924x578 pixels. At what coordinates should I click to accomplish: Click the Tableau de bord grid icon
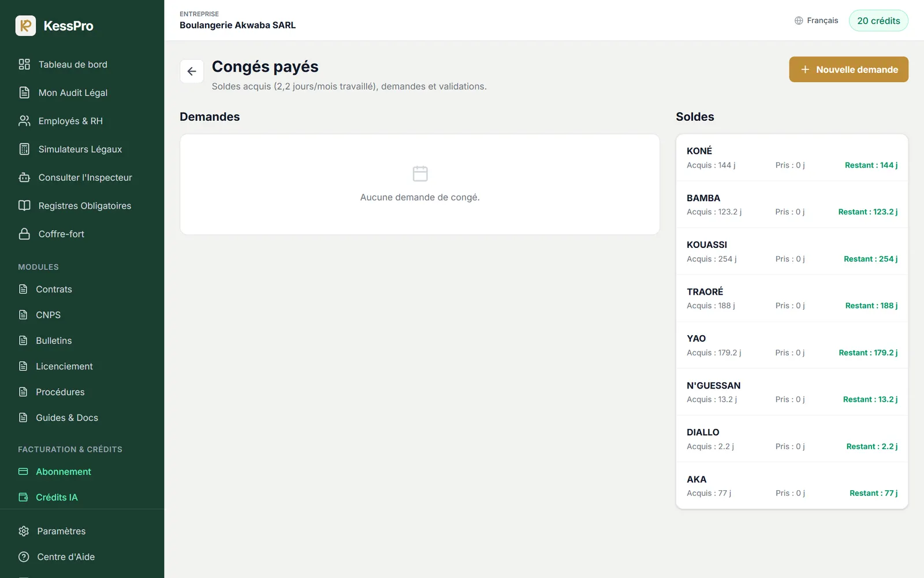[24, 64]
